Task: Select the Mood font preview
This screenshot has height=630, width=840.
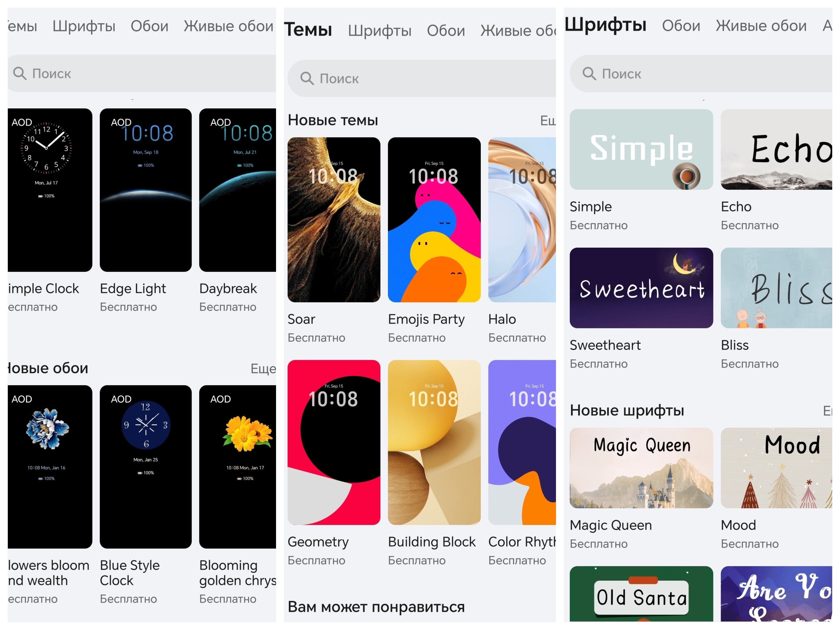Action: coord(776,468)
